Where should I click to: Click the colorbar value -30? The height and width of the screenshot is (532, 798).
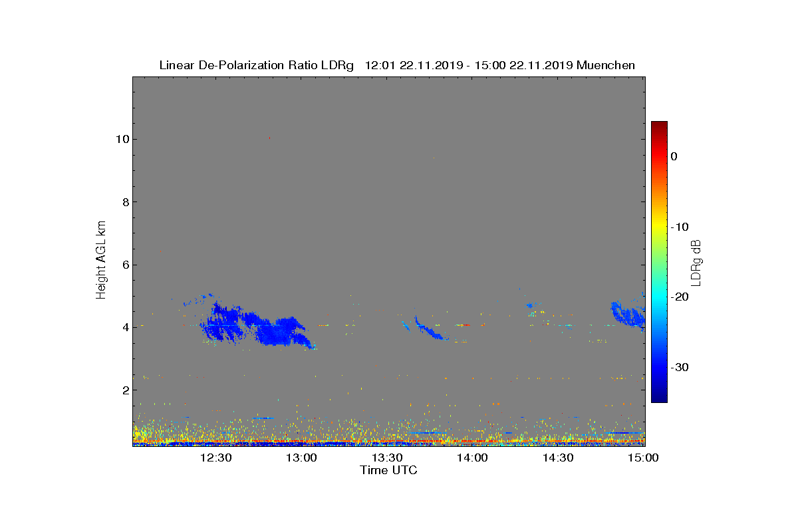click(x=680, y=367)
